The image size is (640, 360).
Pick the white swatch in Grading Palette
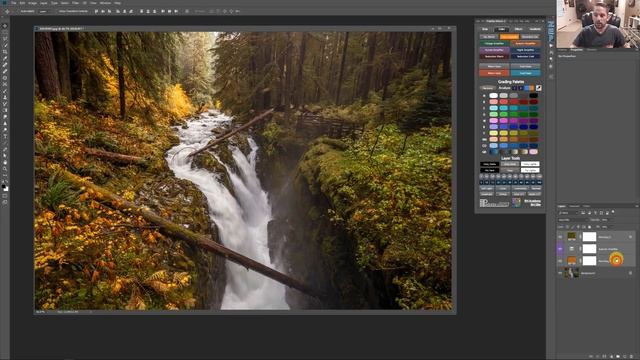(x=493, y=96)
